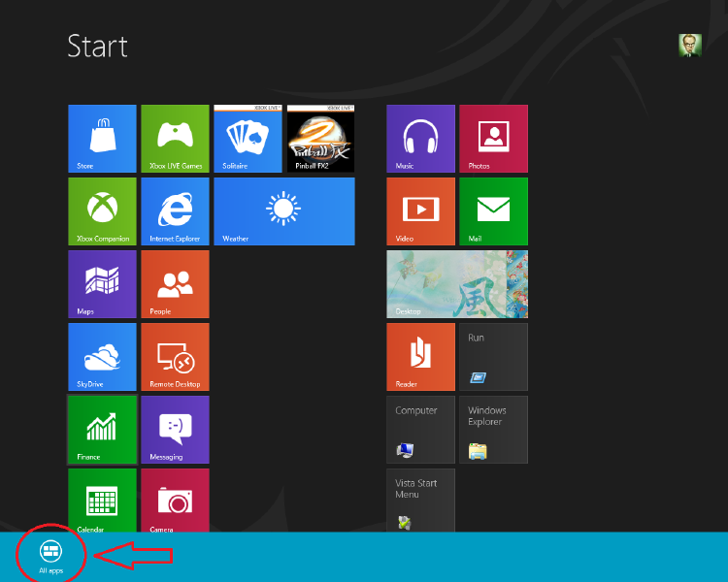Open the People tile
Image resolution: width=728 pixels, height=582 pixels.
pos(175,284)
